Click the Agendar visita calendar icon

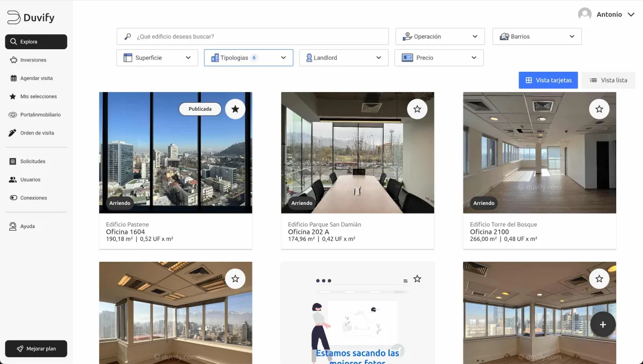[13, 78]
